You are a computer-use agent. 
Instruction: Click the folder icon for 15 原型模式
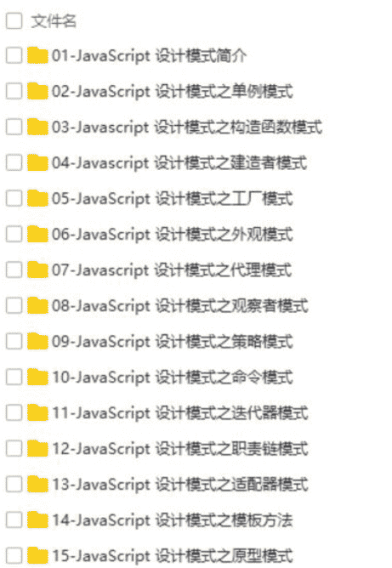coord(37,556)
